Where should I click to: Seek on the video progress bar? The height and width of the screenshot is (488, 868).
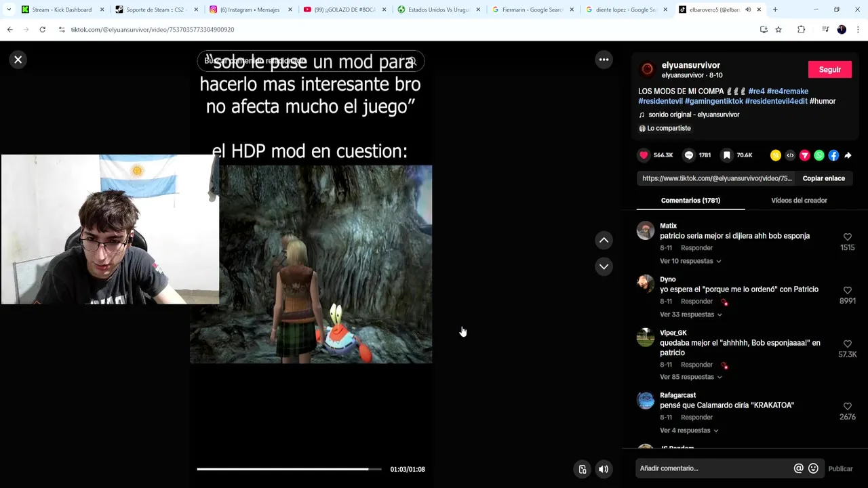point(290,469)
